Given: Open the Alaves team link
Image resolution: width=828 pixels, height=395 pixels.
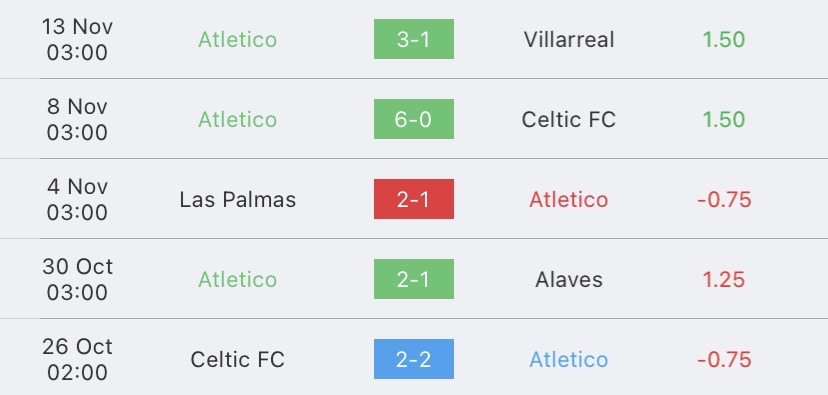Looking at the screenshot, I should click(569, 279).
